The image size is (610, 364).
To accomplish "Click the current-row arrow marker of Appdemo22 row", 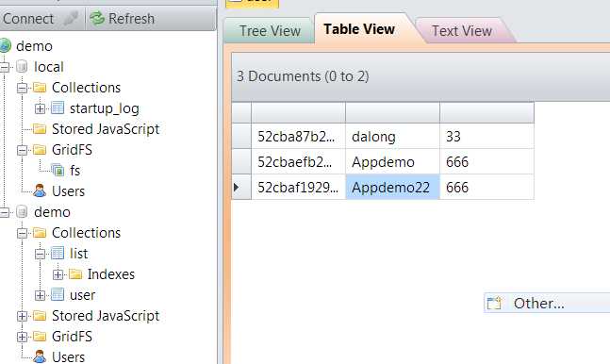I will point(236,188).
